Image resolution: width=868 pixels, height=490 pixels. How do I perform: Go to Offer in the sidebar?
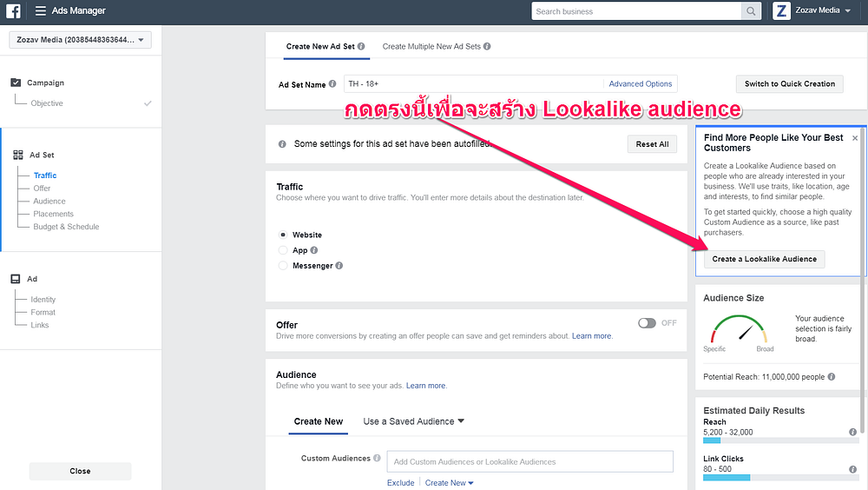tap(42, 188)
